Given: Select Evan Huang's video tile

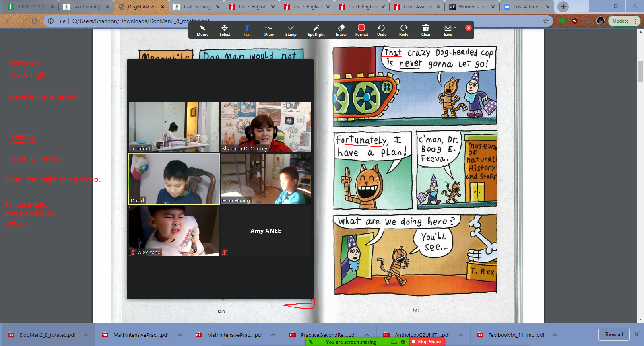Looking at the screenshot, I should (266, 179).
